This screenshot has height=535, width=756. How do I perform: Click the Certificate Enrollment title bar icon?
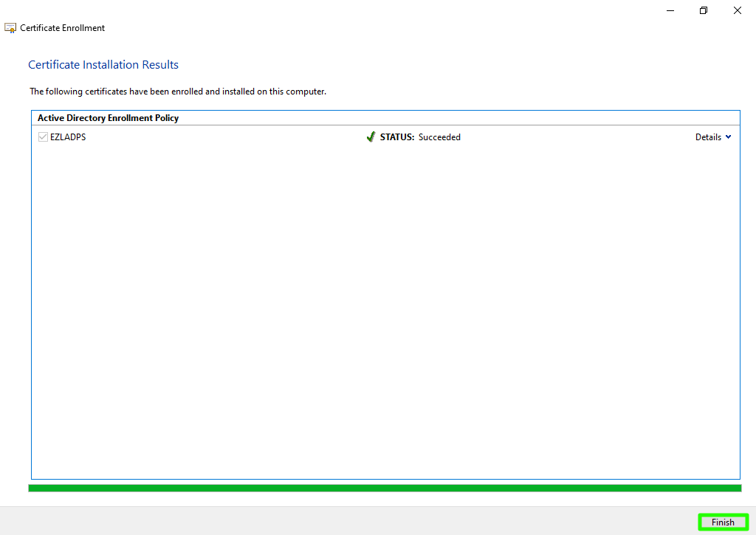point(10,28)
